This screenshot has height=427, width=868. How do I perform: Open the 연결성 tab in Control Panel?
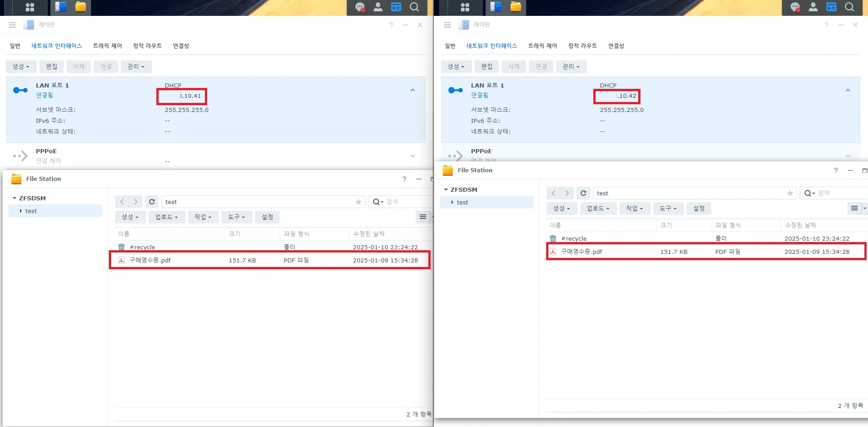click(181, 45)
